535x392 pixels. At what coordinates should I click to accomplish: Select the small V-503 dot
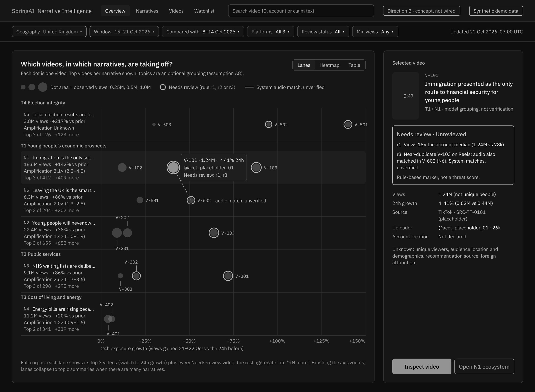pos(154,124)
